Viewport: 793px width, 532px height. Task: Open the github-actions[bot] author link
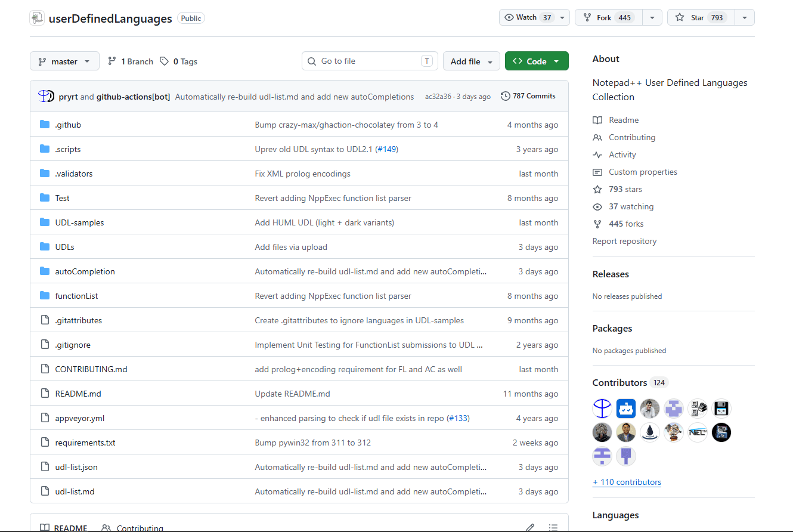point(133,97)
